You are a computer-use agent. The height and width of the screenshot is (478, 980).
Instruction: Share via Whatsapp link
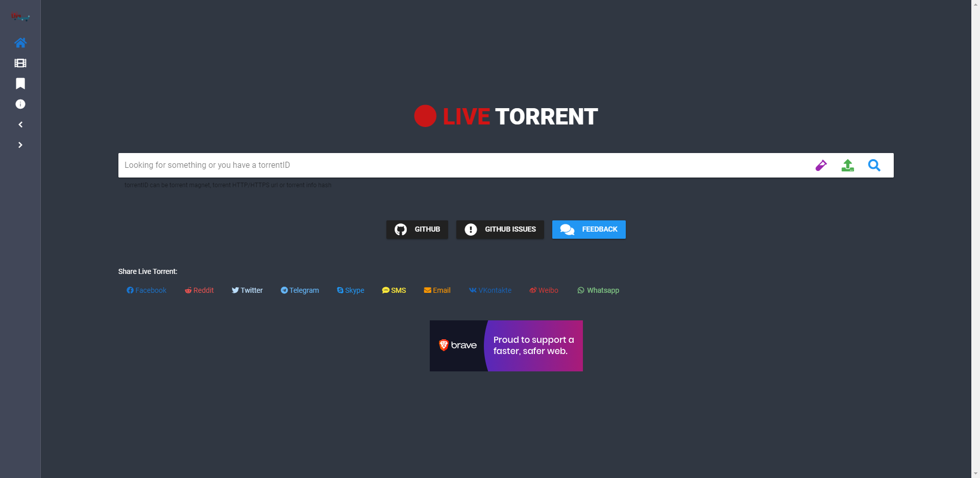pos(598,290)
